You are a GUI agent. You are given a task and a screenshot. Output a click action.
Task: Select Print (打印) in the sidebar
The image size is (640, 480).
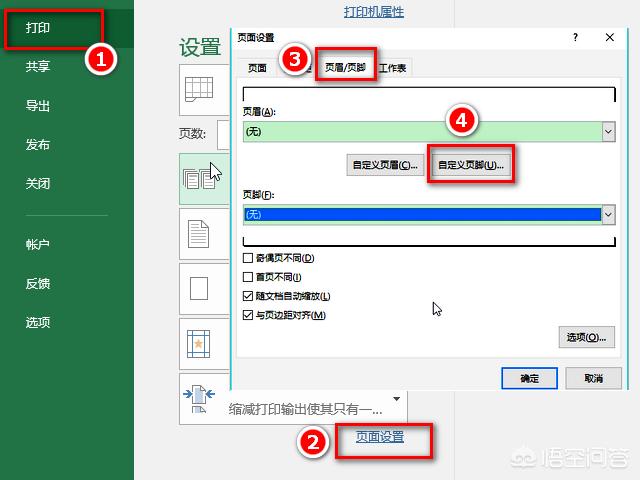[38, 28]
